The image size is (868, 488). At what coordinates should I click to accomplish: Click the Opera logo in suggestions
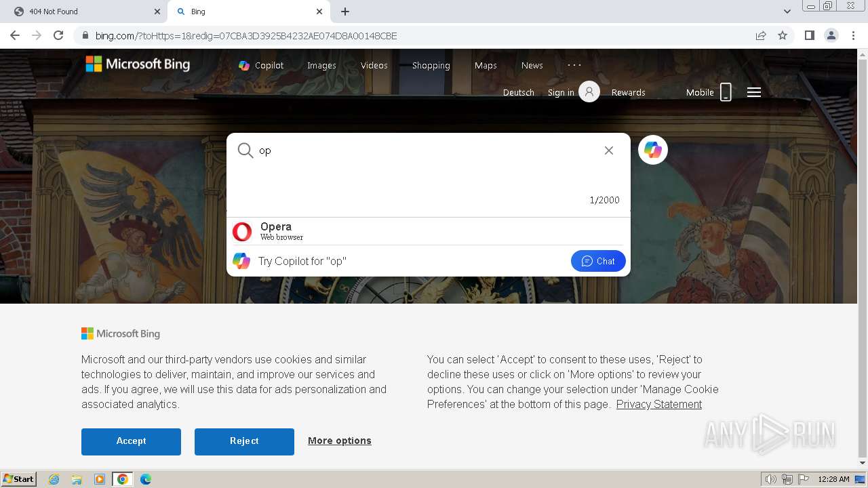[242, 232]
